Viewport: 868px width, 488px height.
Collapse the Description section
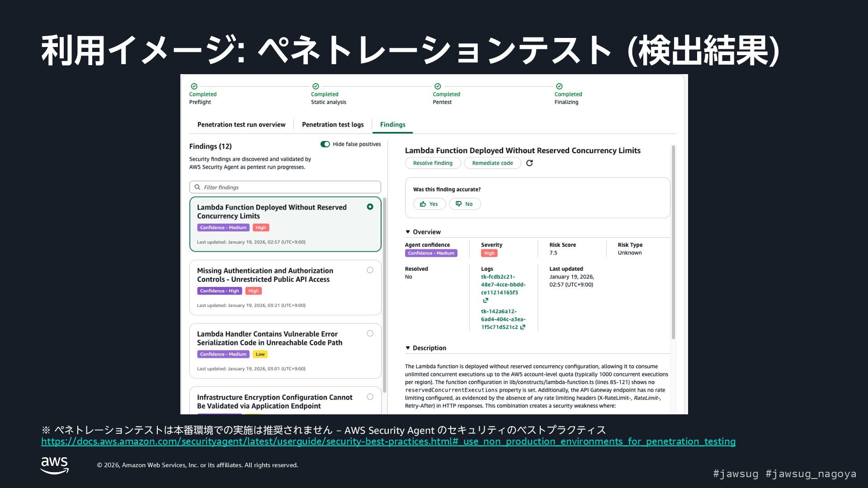point(408,348)
